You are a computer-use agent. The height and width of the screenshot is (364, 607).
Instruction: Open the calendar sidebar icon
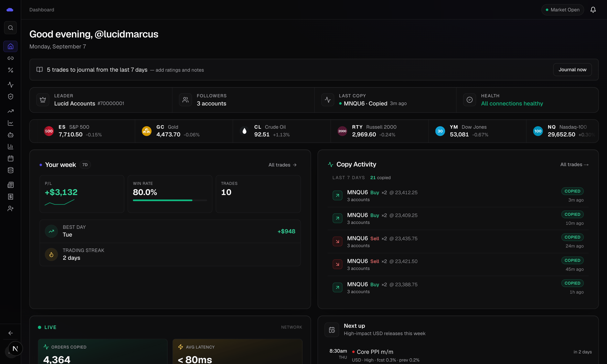(10, 158)
